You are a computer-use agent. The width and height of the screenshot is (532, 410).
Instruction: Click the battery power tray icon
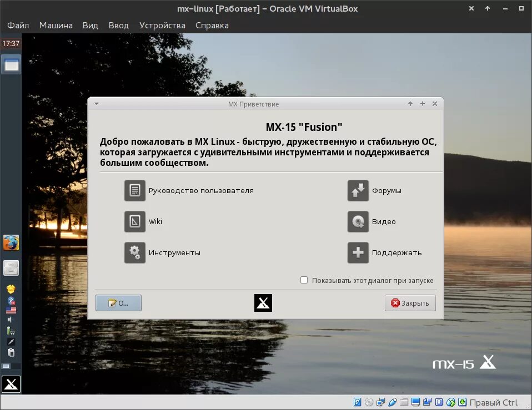[x=11, y=330]
